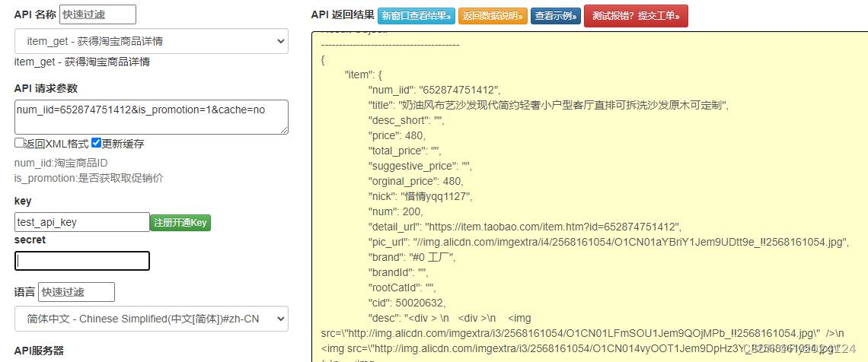The width and height of the screenshot is (868, 362).
Task: Focus the empty secret input field
Action: (82, 261)
